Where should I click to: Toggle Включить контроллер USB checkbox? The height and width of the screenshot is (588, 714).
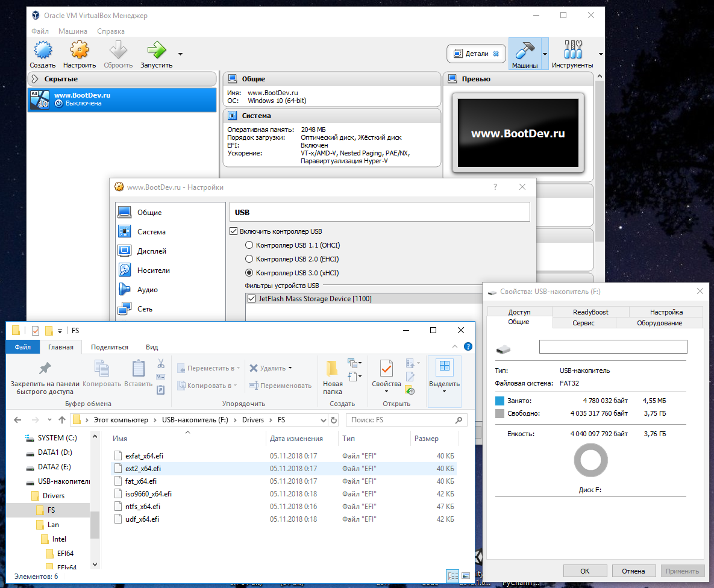coord(234,231)
